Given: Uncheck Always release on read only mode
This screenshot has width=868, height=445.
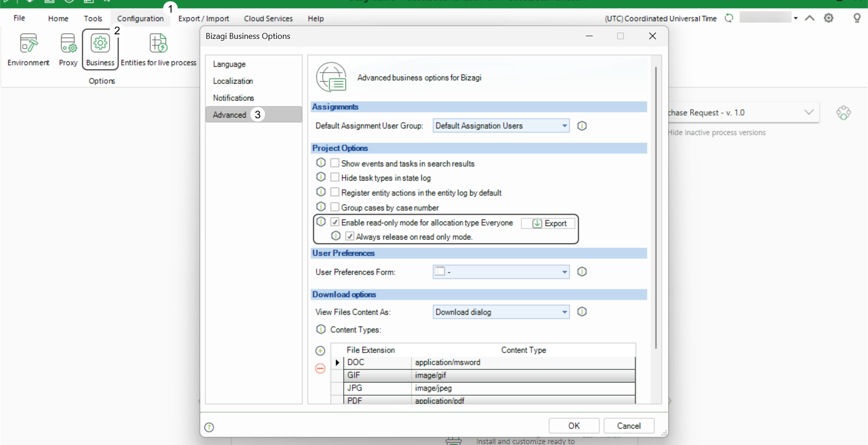Looking at the screenshot, I should click(x=350, y=236).
